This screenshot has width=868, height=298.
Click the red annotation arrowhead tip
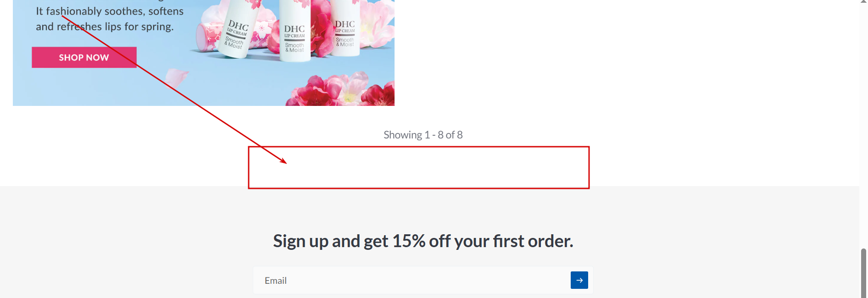[x=286, y=163]
